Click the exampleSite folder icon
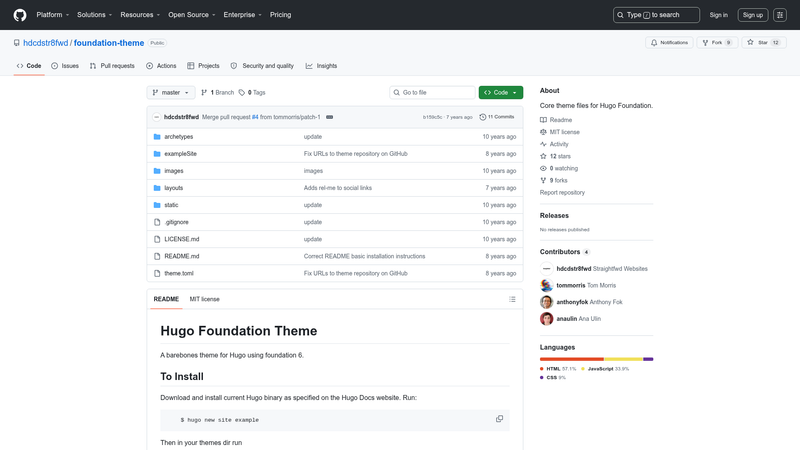 (x=157, y=154)
